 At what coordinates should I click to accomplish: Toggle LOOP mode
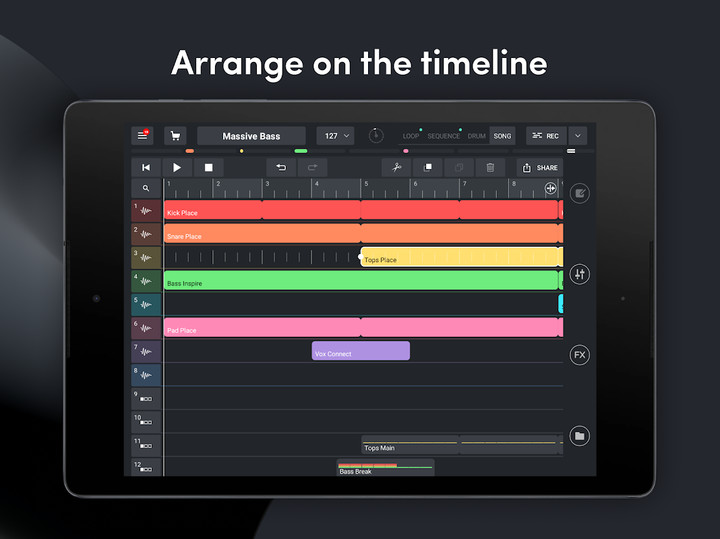[411, 136]
